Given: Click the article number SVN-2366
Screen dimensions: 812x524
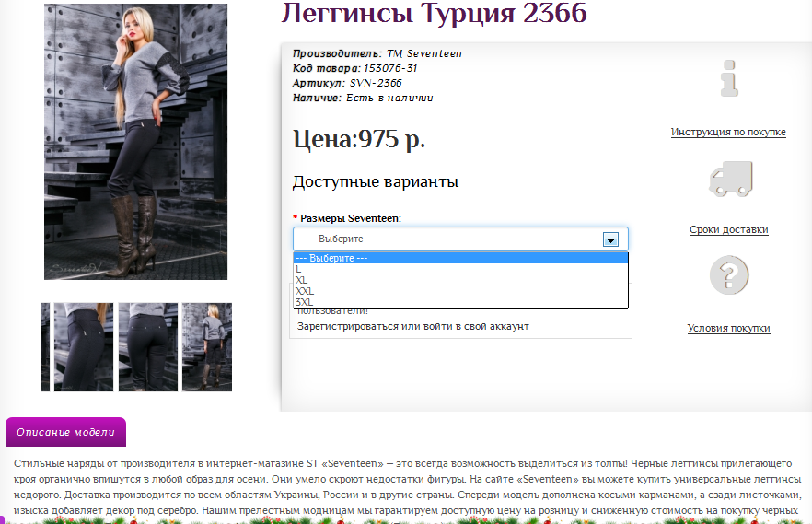Looking at the screenshot, I should pos(376,83).
